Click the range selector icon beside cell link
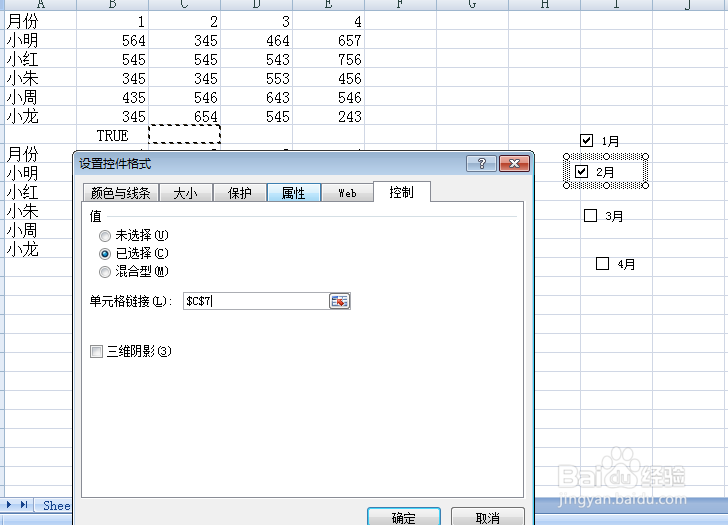The width and height of the screenshot is (728, 525). [339, 301]
